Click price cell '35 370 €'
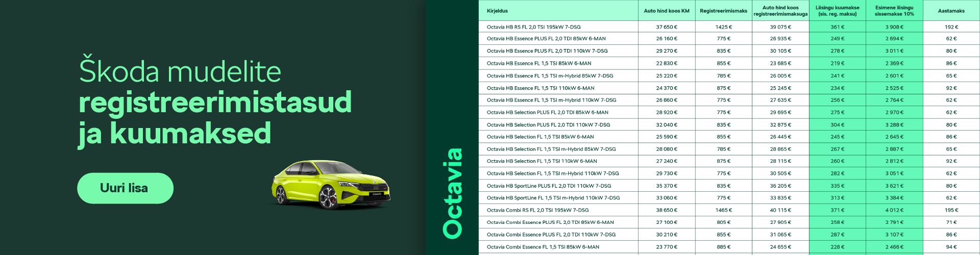Screen dimensions: 980x255 (x=667, y=186)
